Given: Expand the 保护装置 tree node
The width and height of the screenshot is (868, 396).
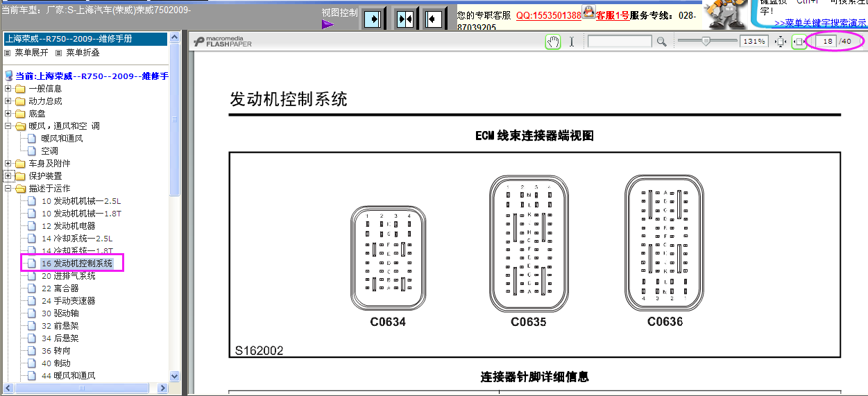Looking at the screenshot, I should click(x=8, y=176).
